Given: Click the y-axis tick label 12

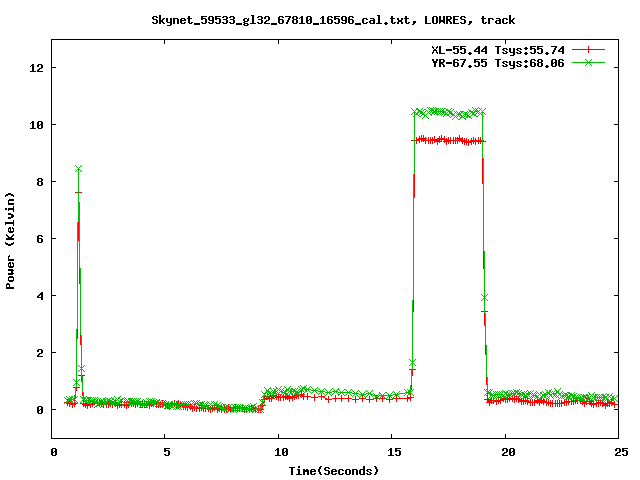Looking at the screenshot, I should tap(37, 68).
